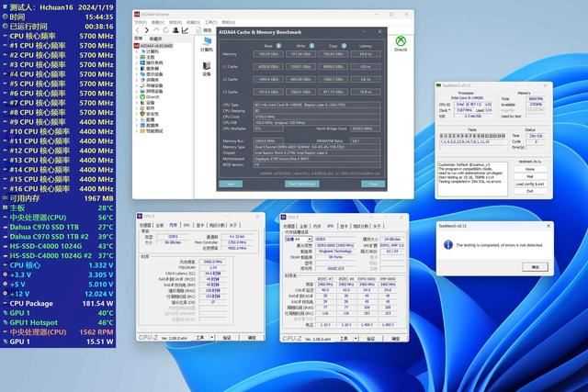Image resolution: width=588 pixels, height=392 pixels.
Task: Open the first menu in AIDA64 menu bar
Action: tap(141, 22)
